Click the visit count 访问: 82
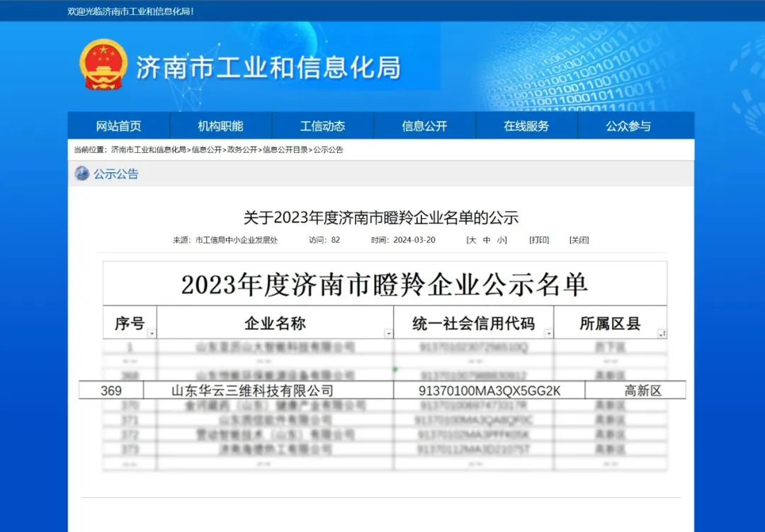The height and width of the screenshot is (532, 765). 324,240
